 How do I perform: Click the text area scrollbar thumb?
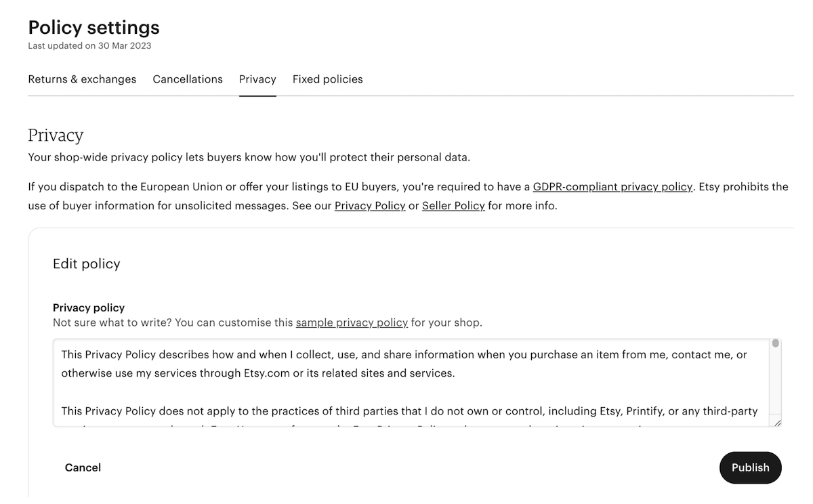pos(776,343)
